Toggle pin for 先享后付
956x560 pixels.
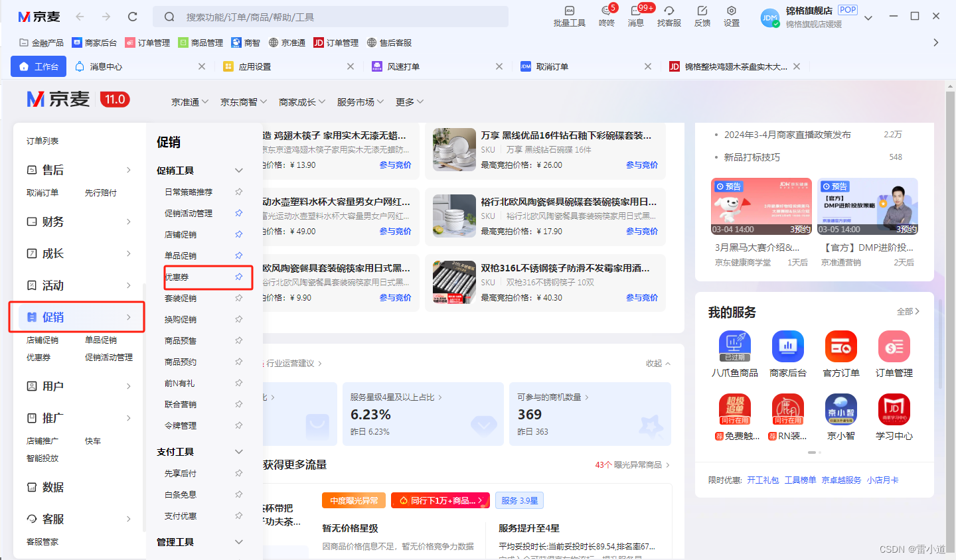[x=239, y=473]
